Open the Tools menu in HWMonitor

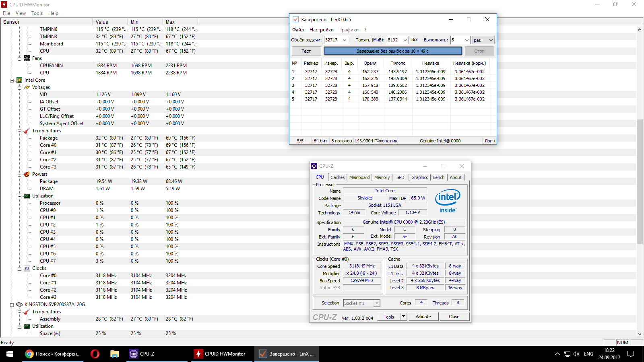click(37, 13)
